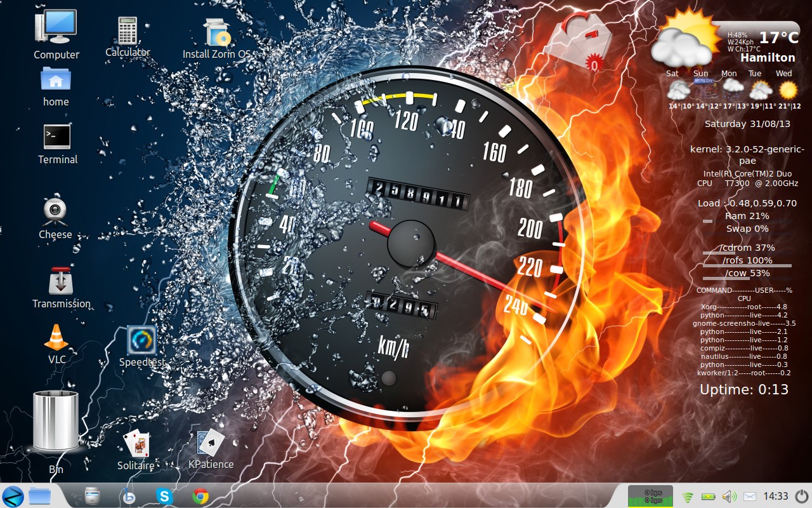Open the Zorin start menu
The width and height of the screenshot is (812, 508).
pyautogui.click(x=13, y=496)
